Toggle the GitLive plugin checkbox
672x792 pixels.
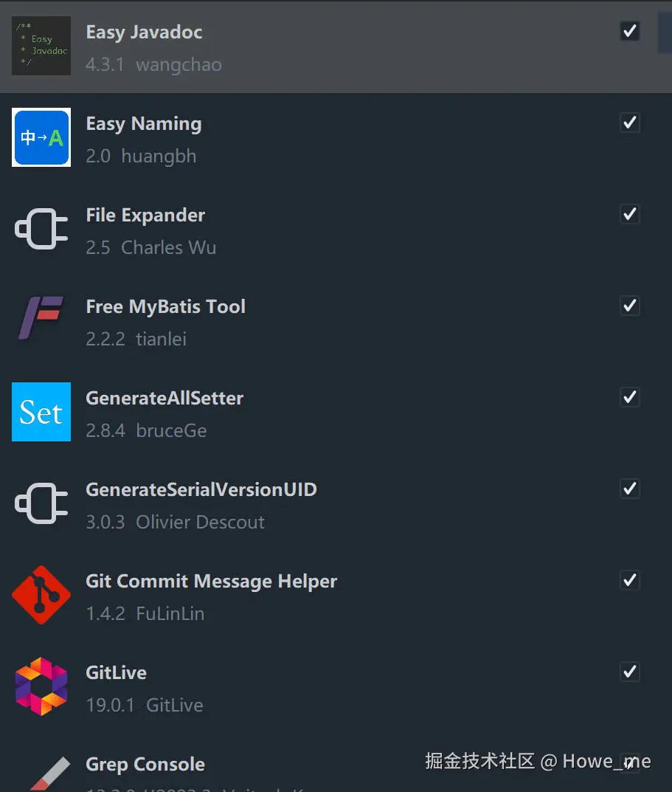click(630, 672)
